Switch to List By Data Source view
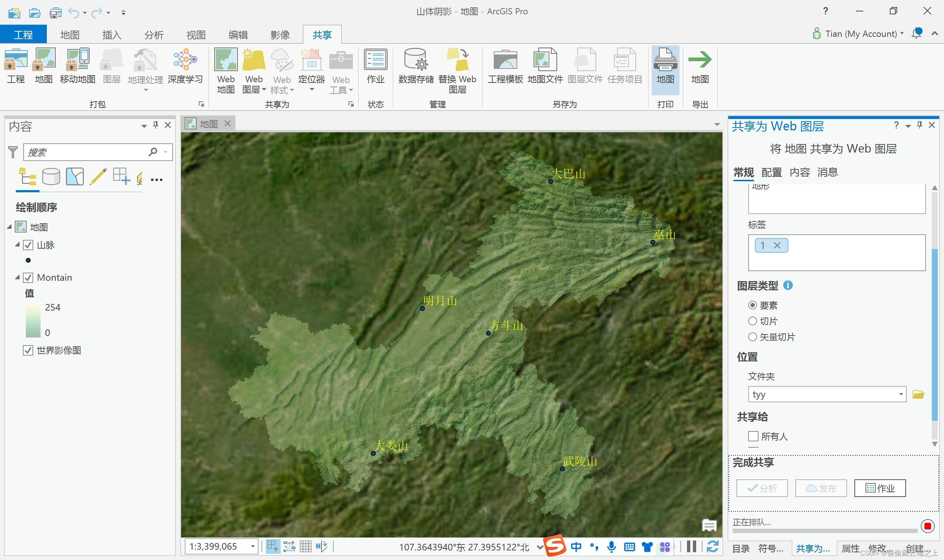This screenshot has width=944, height=560. coord(51,176)
